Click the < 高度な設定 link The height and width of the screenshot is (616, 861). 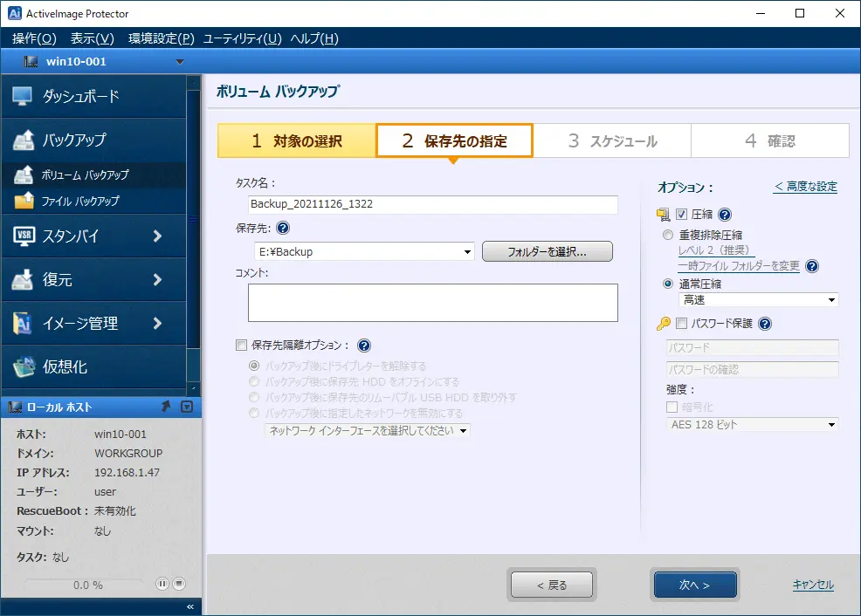805,187
